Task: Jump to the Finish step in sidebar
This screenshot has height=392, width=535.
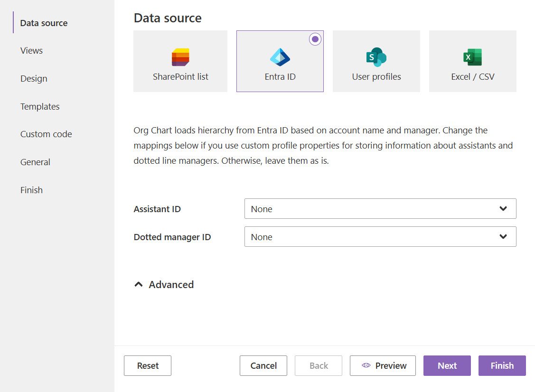Action: (x=31, y=190)
